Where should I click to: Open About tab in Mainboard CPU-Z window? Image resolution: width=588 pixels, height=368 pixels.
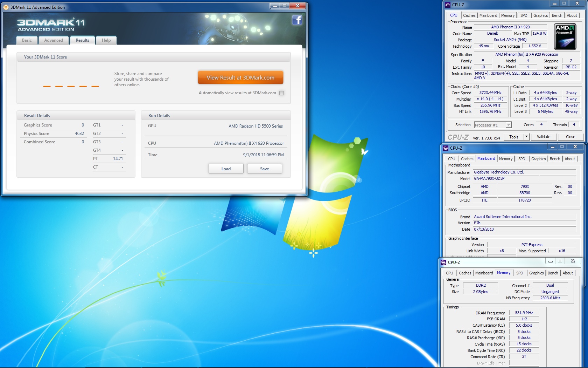click(570, 159)
